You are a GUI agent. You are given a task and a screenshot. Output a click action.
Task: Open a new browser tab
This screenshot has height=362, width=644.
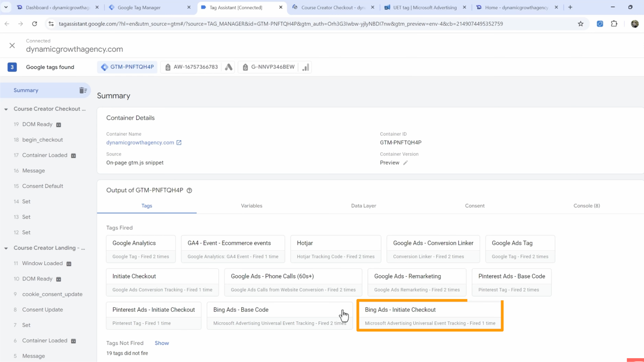pyautogui.click(x=570, y=7)
